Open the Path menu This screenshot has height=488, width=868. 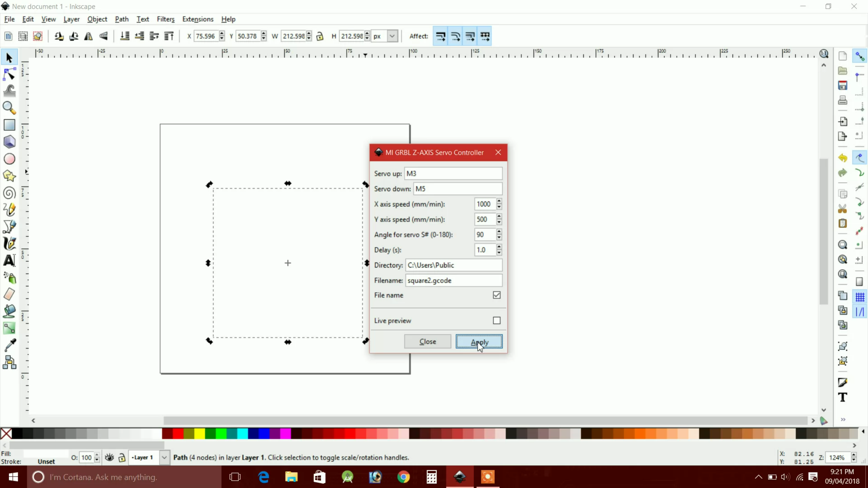tap(122, 19)
